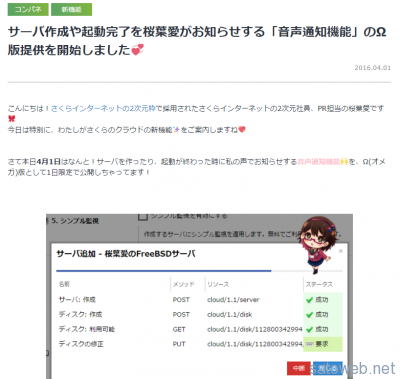
Task: Click the green 新機能 category tag
Action: (x=71, y=10)
